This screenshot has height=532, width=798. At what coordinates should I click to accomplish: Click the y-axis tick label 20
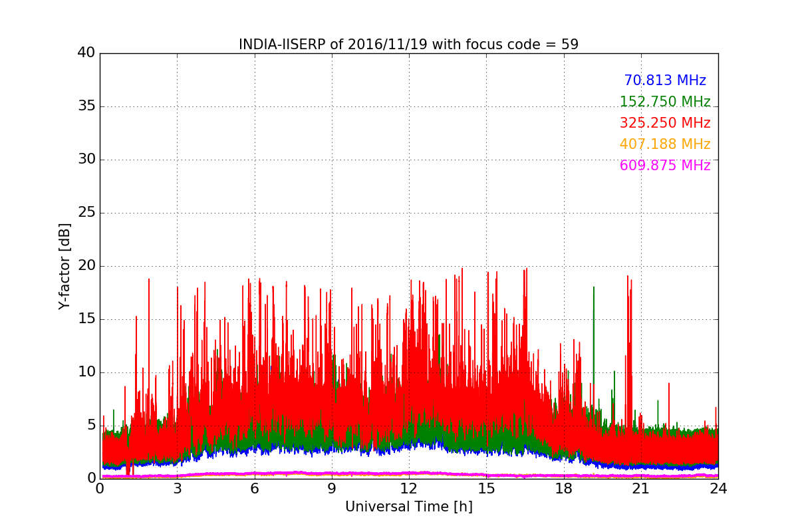click(x=86, y=266)
